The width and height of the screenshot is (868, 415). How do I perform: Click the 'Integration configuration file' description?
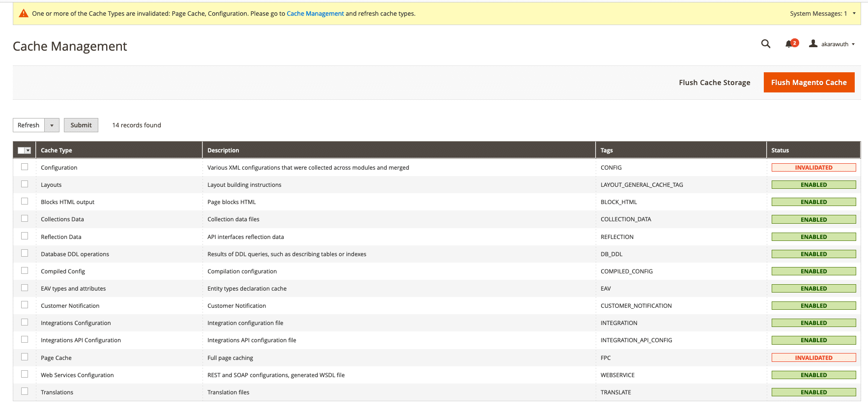[245, 323]
